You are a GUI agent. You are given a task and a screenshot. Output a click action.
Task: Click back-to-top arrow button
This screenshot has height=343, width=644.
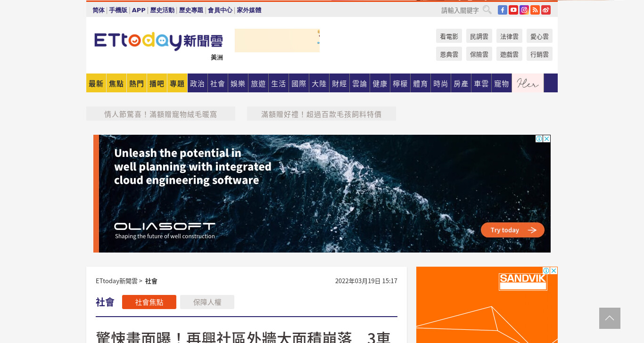point(610,318)
